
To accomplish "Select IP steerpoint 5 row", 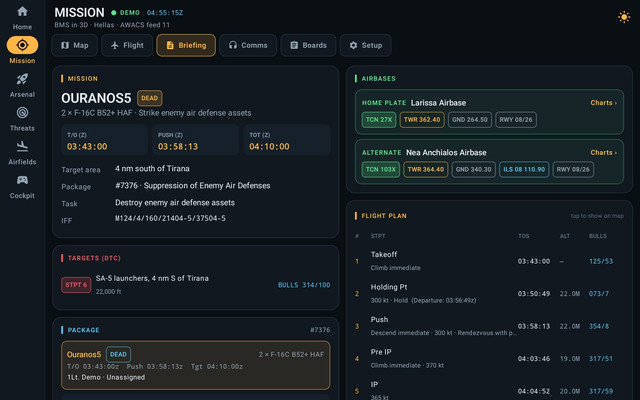I will click(489, 389).
